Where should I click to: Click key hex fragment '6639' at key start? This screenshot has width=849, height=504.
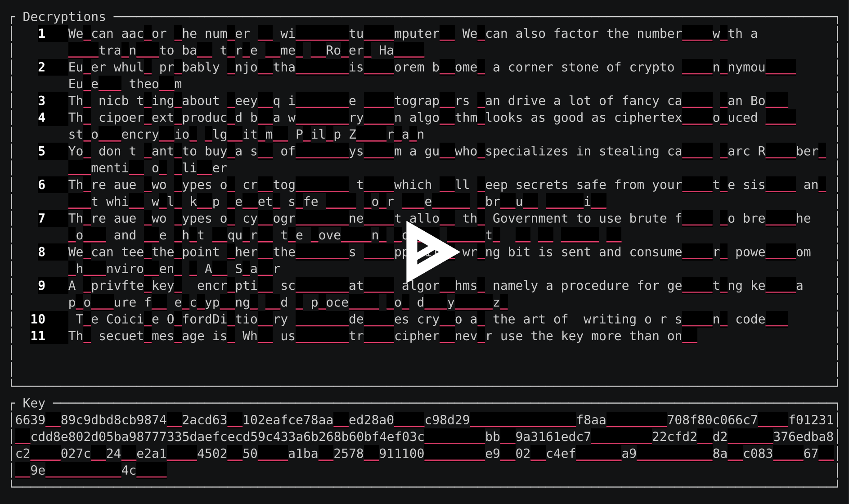click(x=30, y=420)
